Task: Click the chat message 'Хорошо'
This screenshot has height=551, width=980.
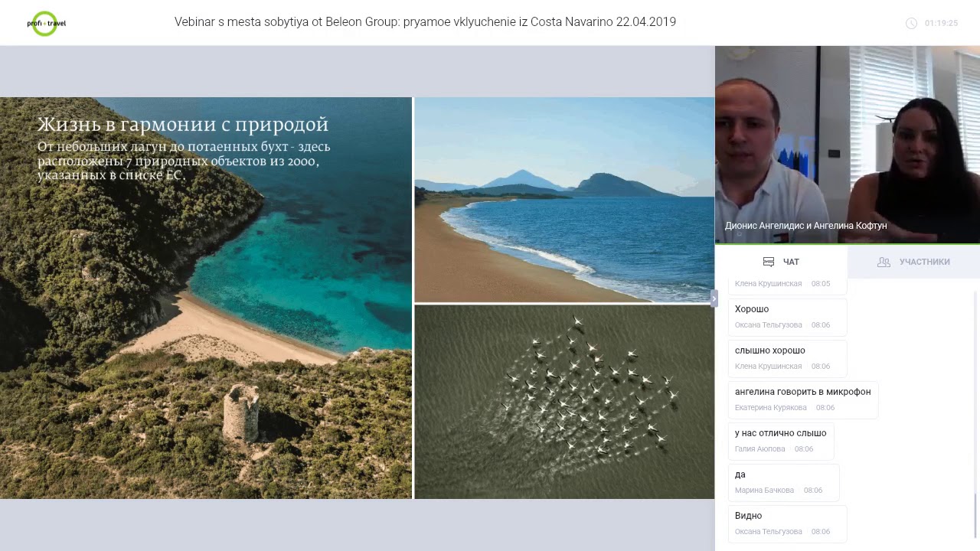Action: click(787, 316)
